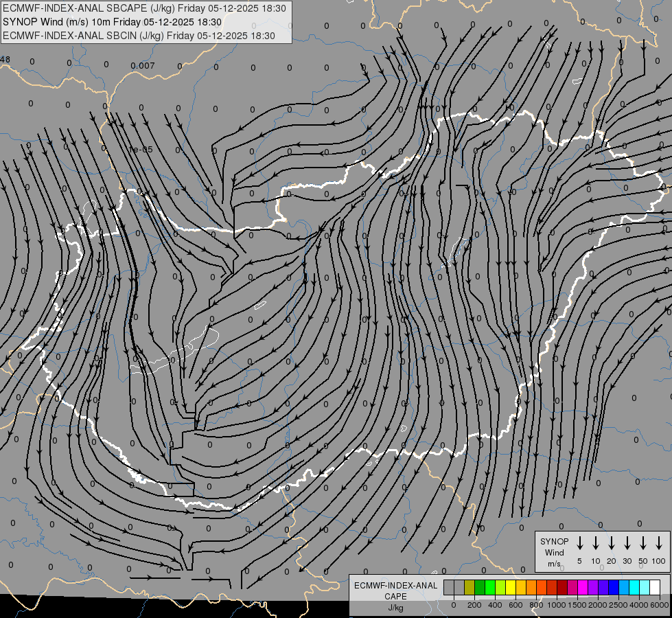The image size is (672, 618).
Task: Pick the pure blue CAPE legend swatch
Action: point(613,587)
